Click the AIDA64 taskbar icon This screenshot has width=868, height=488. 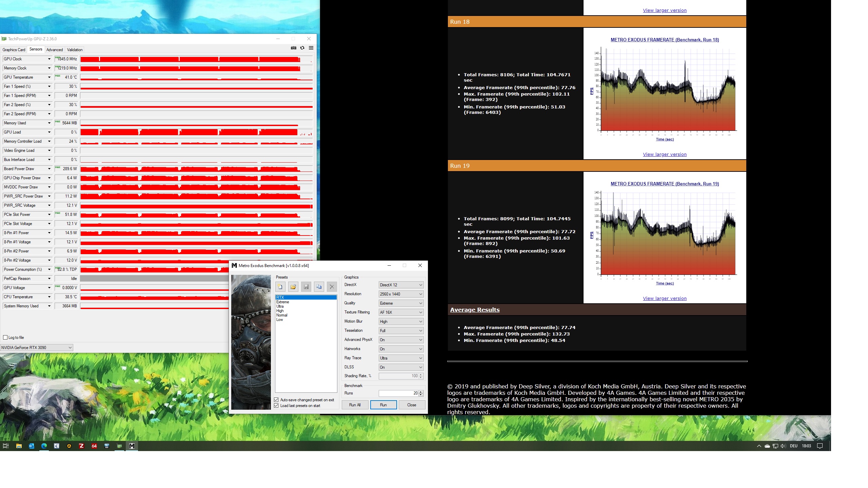(94, 446)
